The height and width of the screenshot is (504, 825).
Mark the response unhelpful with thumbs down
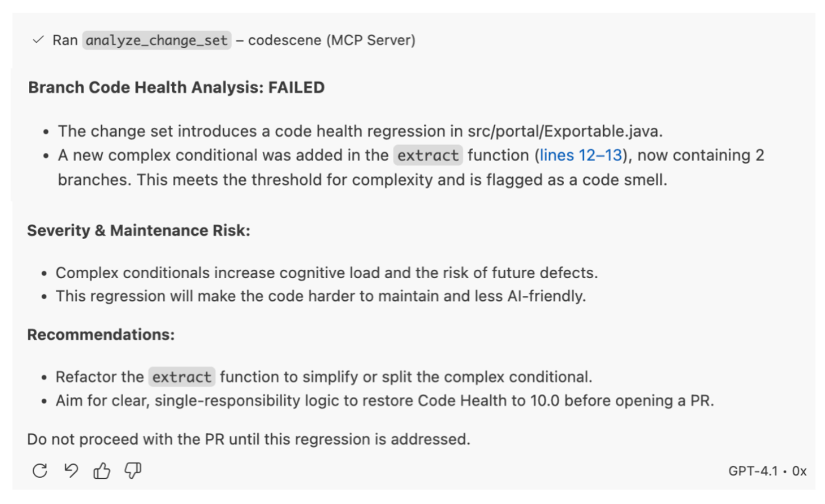click(x=133, y=471)
